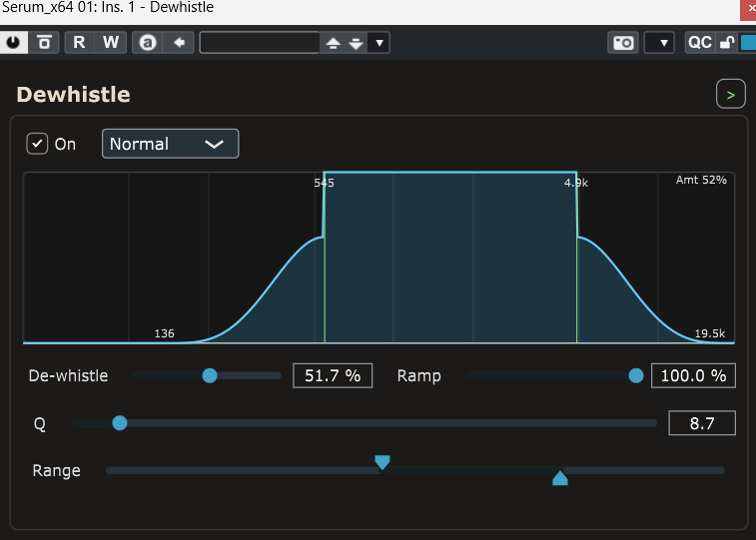Open the functions menu dropdown near camera

(659, 43)
